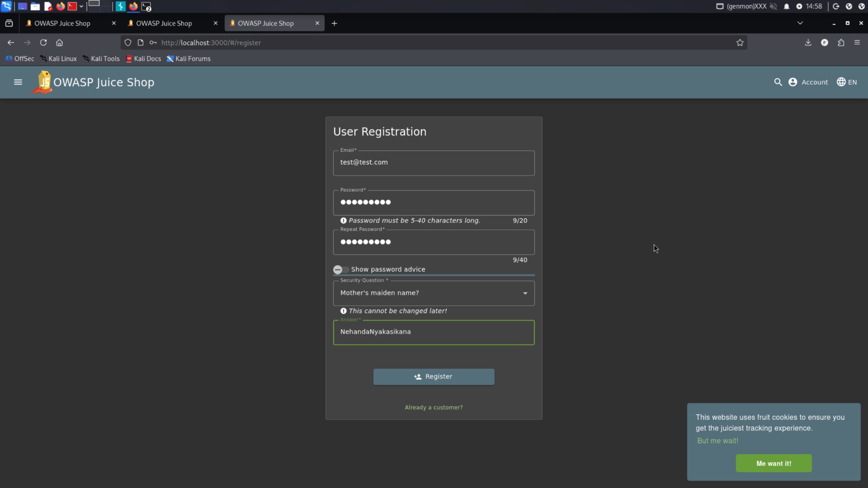
Task: Go to the browser home page
Action: point(59,43)
